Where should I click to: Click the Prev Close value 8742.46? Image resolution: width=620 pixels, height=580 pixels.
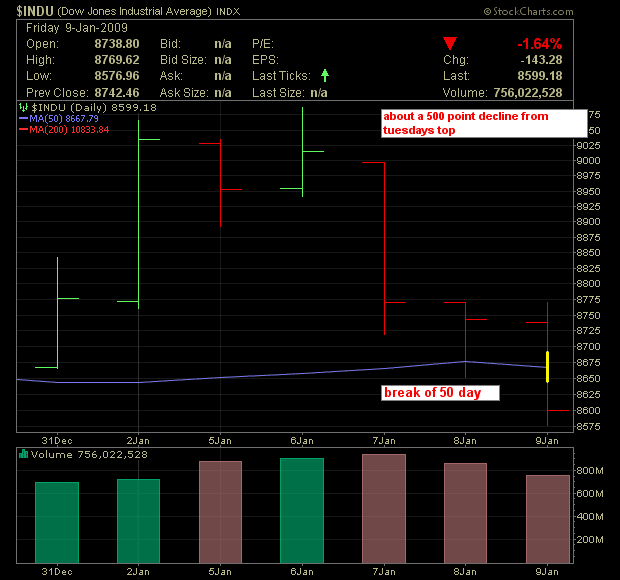coord(117,93)
